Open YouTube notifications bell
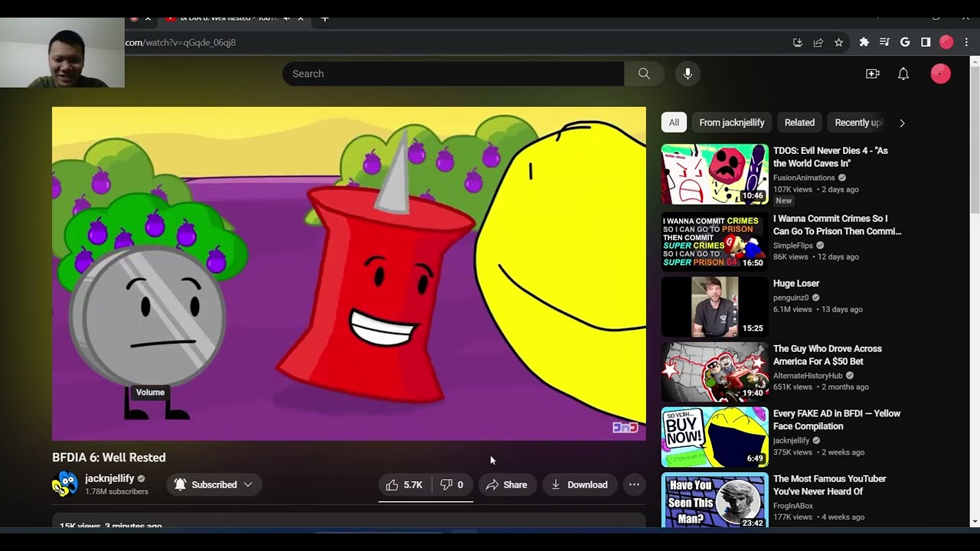 (x=903, y=73)
